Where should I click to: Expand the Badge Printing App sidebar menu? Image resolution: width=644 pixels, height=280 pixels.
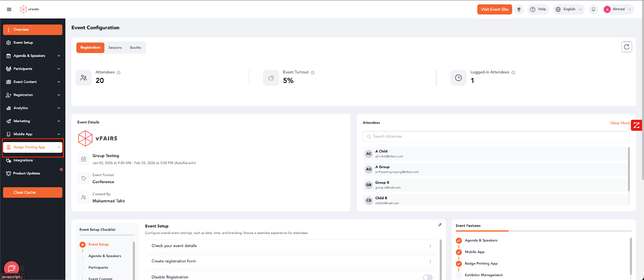(33, 147)
